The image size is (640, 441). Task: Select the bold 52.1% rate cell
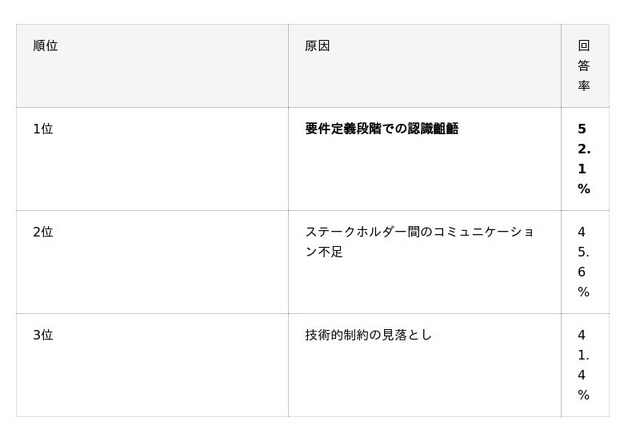tap(584, 159)
